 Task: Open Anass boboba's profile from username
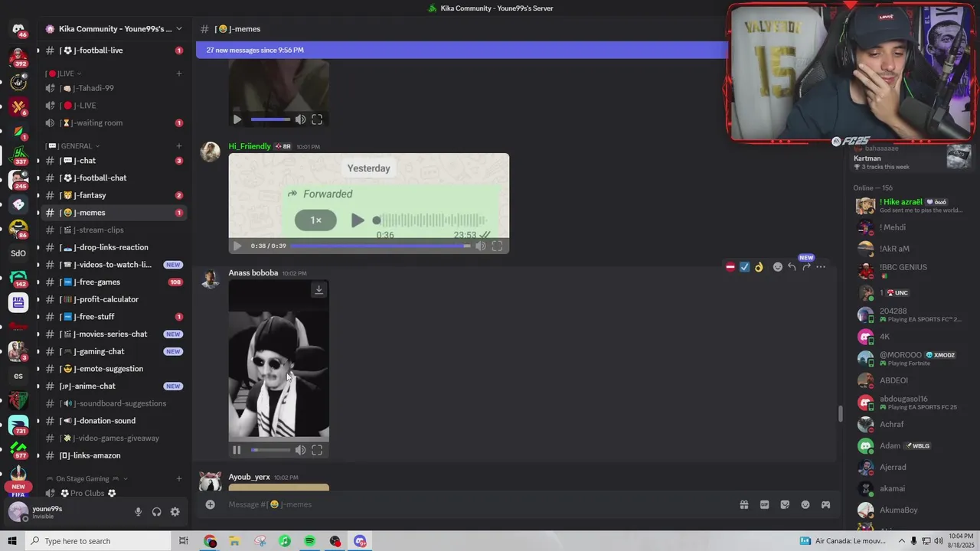pyautogui.click(x=253, y=273)
